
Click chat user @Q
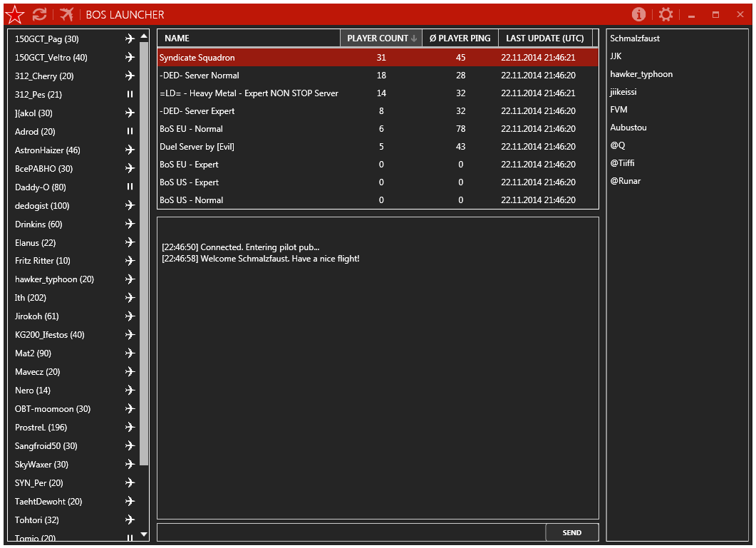618,145
